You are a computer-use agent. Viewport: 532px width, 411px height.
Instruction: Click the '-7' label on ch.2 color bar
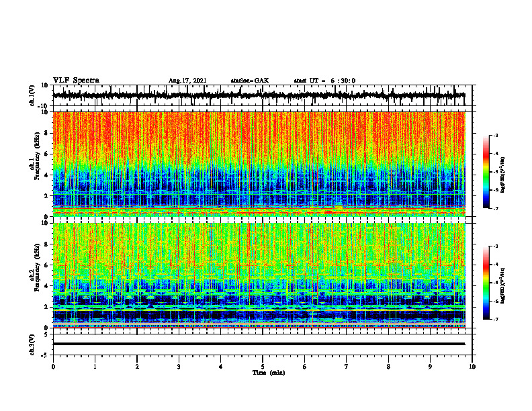click(495, 319)
